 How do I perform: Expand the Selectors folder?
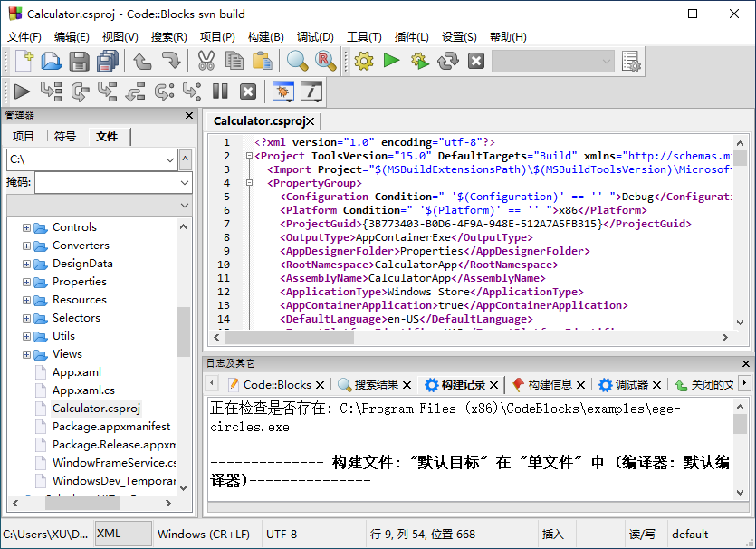26,318
